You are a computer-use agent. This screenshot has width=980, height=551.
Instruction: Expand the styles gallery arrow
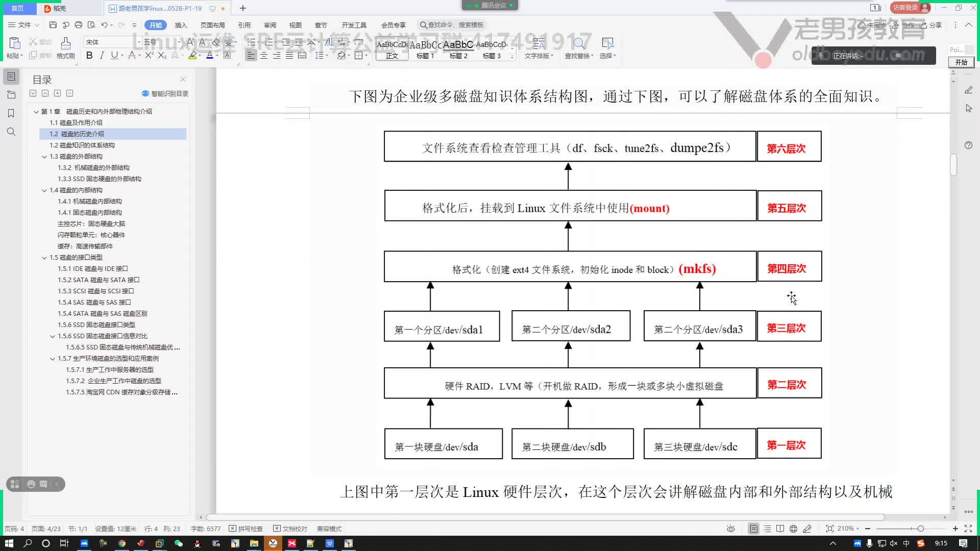(512, 57)
